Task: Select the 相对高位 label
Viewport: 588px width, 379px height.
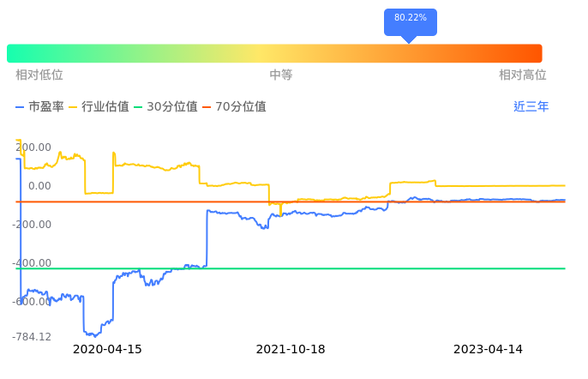Action: click(x=523, y=75)
